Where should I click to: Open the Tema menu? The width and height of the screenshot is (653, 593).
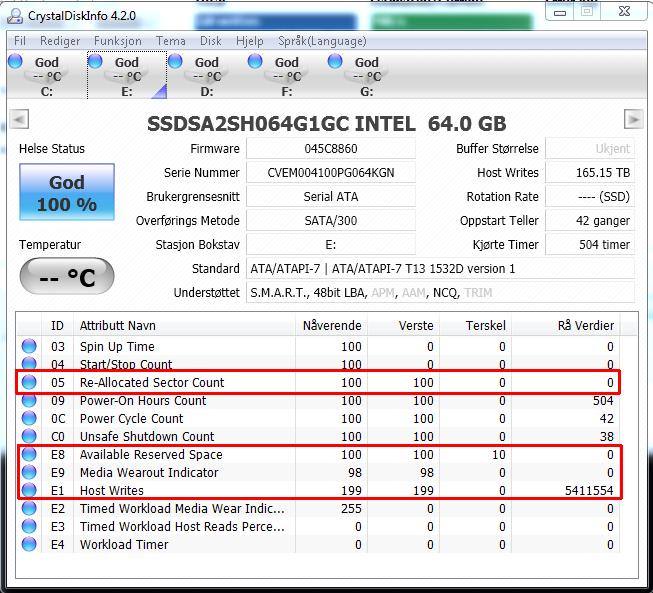click(170, 41)
